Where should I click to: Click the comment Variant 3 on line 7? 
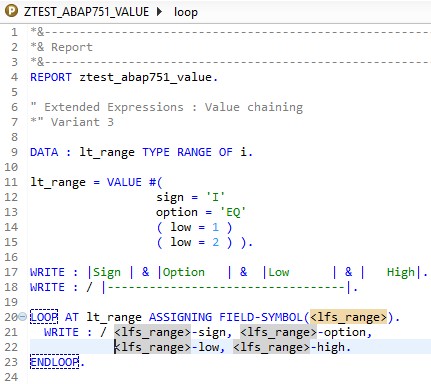point(72,122)
